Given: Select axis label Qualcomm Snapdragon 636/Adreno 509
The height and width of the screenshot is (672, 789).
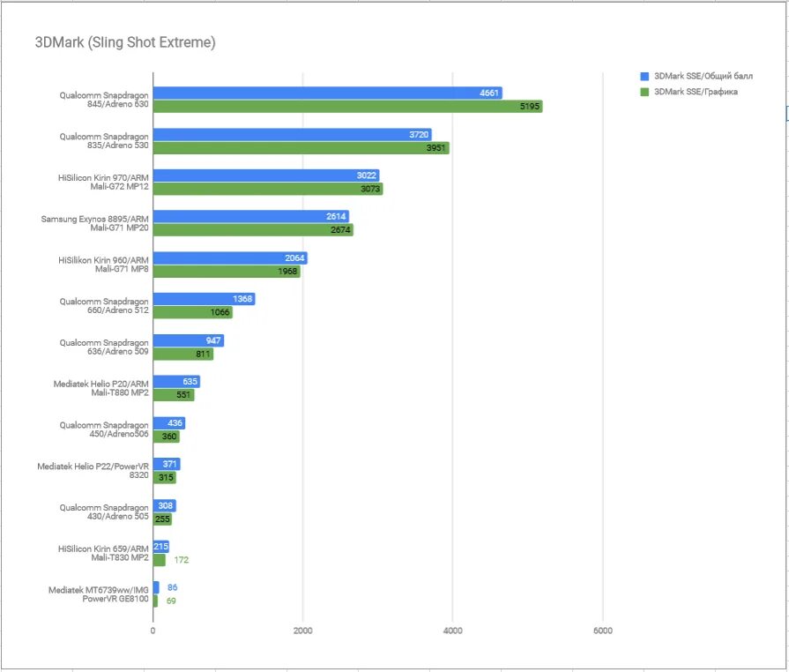Looking at the screenshot, I should (x=104, y=347).
